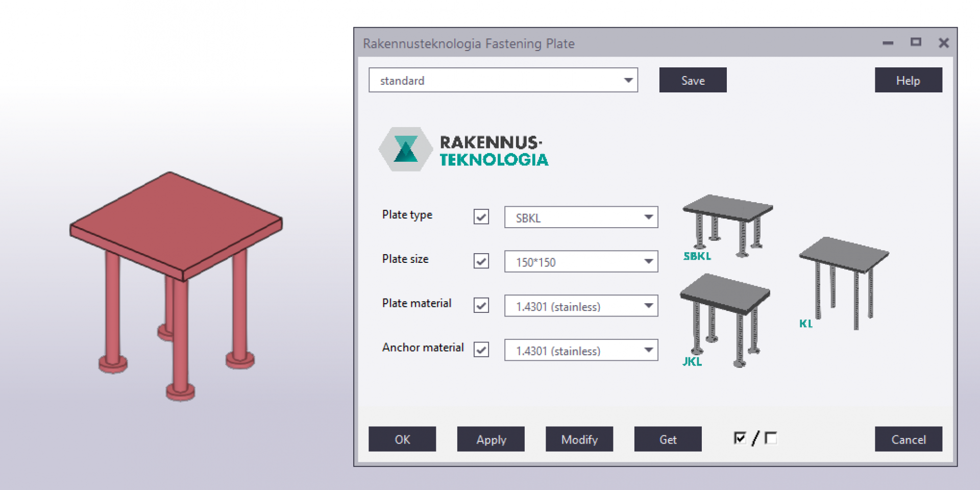Image resolution: width=980 pixels, height=490 pixels.
Task: Check all filters with the checked-box toggle
Action: (x=740, y=438)
